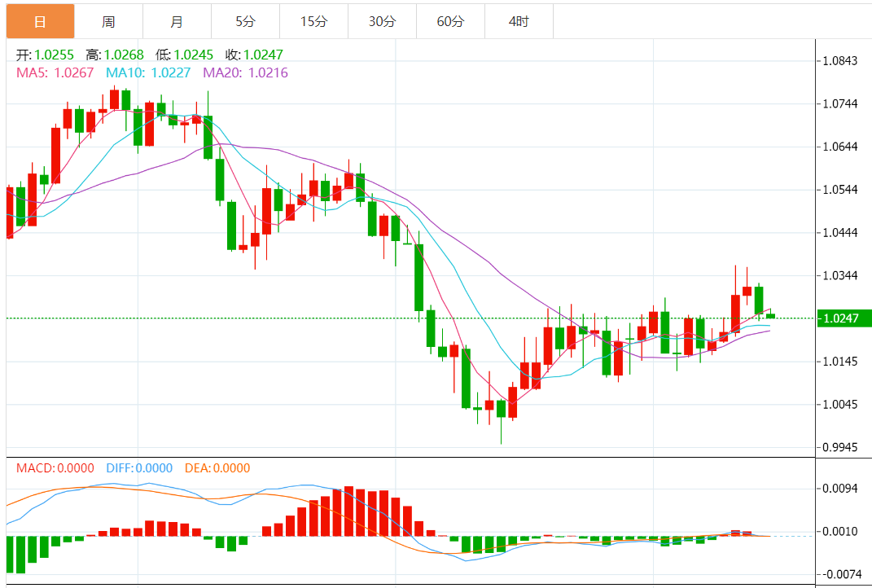Click the MA5: 1.0267 indicator label

tap(55, 72)
